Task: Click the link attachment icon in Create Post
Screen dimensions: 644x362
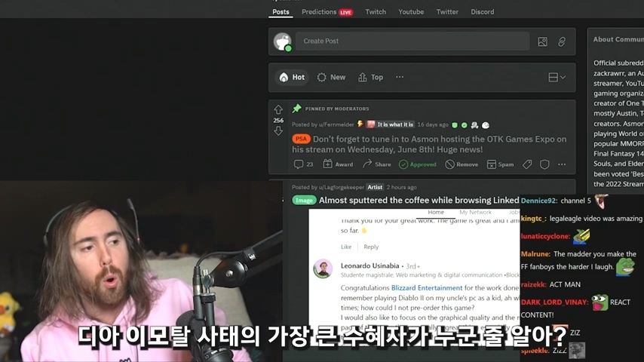Action: point(562,41)
